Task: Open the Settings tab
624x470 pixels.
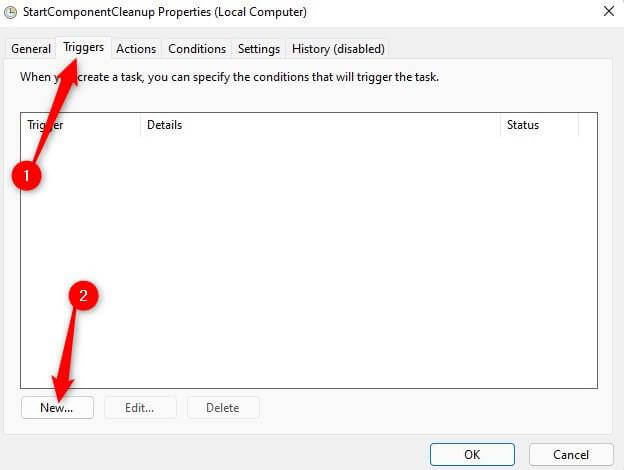Action: (x=259, y=49)
